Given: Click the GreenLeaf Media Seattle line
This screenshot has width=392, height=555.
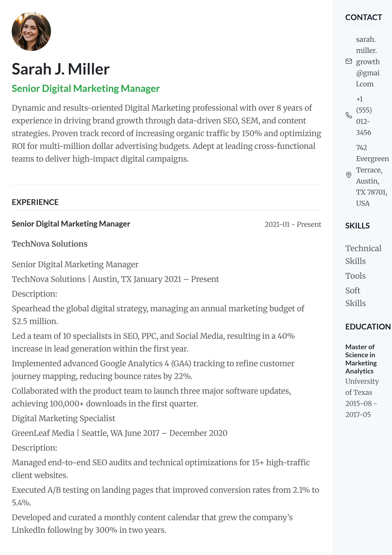Looking at the screenshot, I should [120, 433].
